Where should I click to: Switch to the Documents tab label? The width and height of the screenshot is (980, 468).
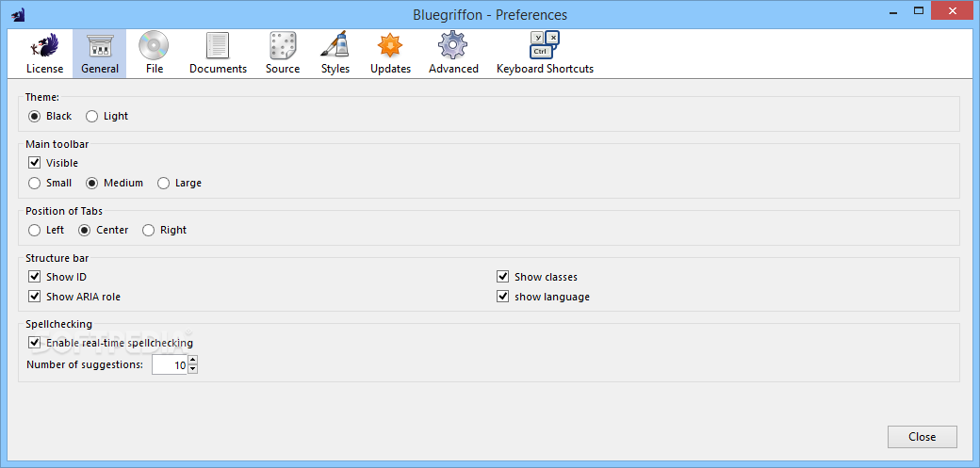point(218,69)
